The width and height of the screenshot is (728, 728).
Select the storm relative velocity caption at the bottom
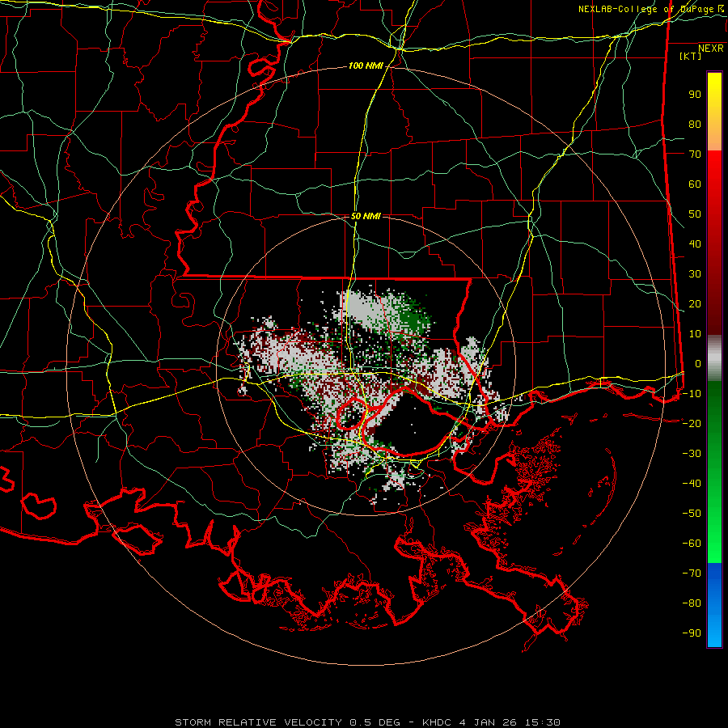click(367, 722)
